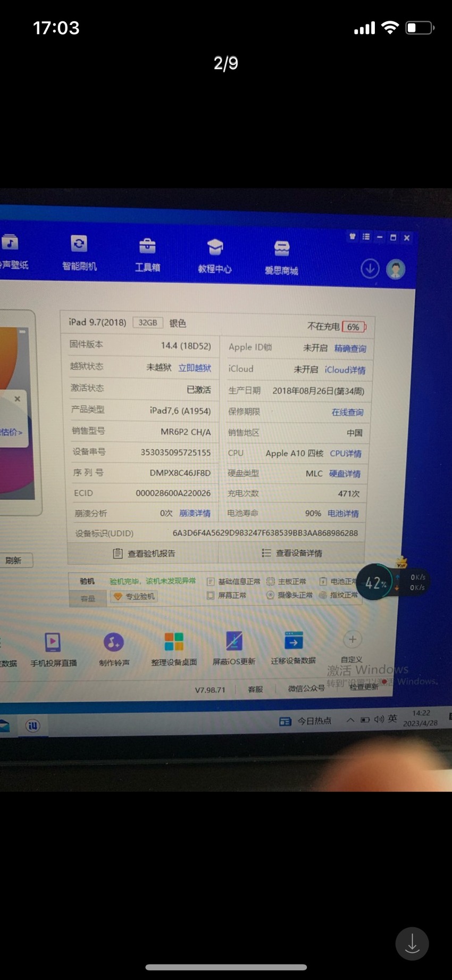Open the 铃声壁纸 ringtones and wallpapers section
This screenshot has height=980, width=452.
click(x=12, y=252)
